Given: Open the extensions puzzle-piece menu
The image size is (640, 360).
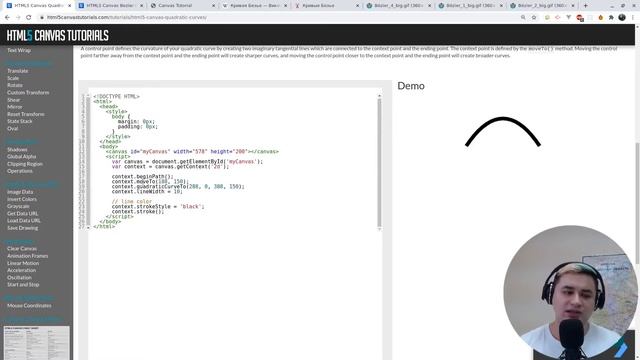Looking at the screenshot, I should click(611, 18).
